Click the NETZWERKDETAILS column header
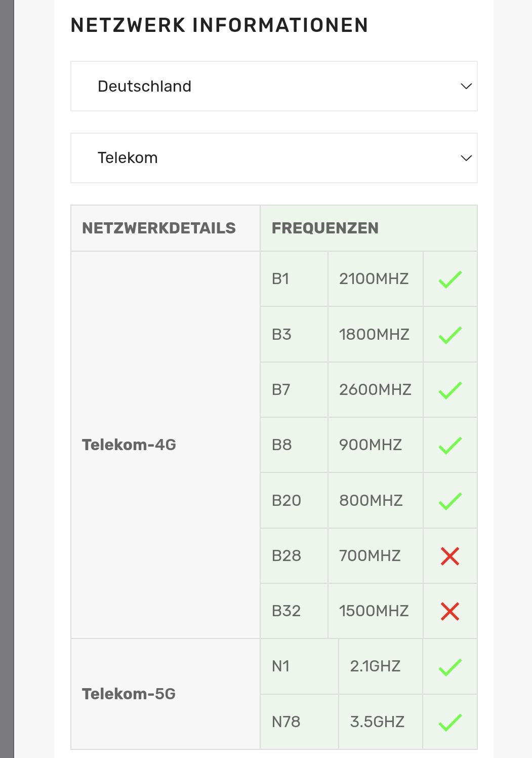The width and height of the screenshot is (532, 758). point(159,228)
